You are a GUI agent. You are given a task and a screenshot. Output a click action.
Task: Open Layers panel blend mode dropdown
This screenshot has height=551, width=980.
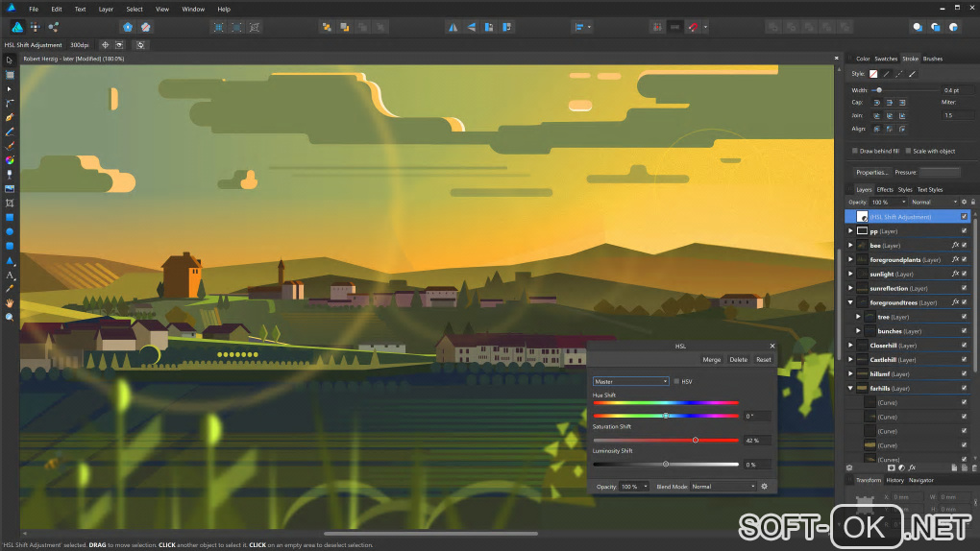(x=934, y=202)
